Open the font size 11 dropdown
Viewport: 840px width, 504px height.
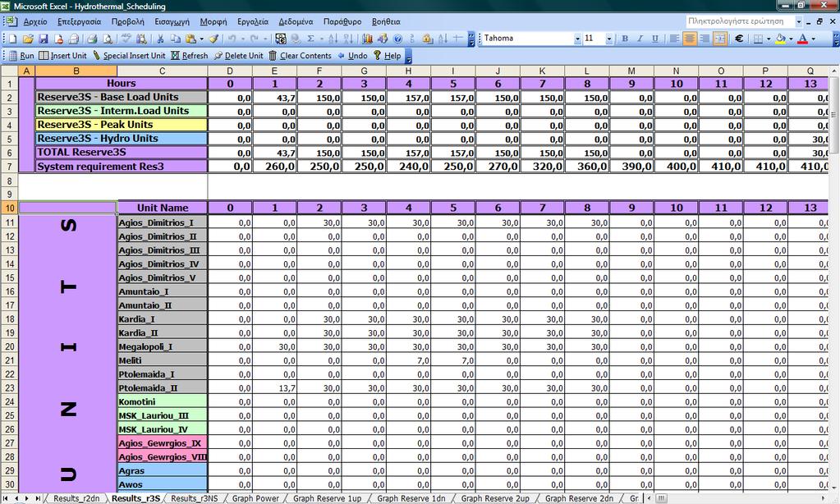[609, 39]
